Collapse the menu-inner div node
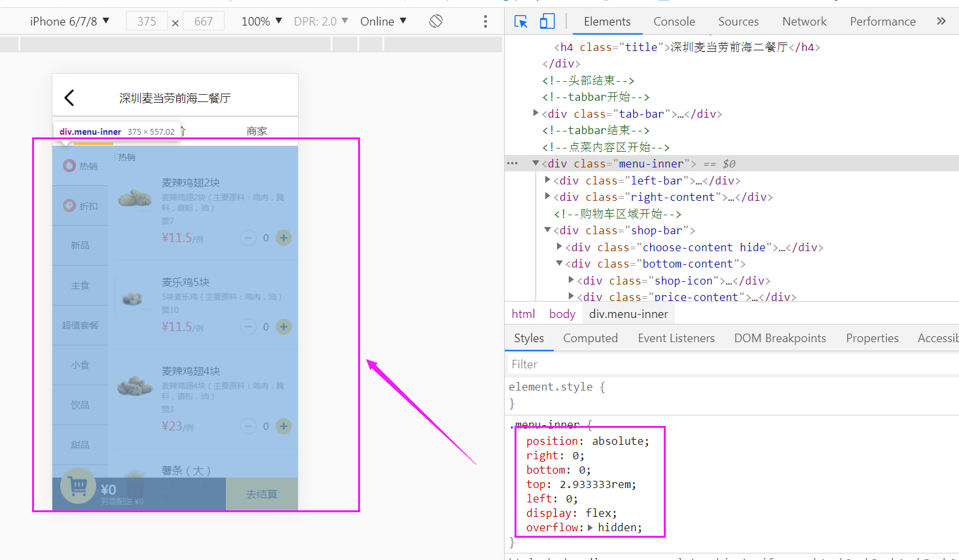The width and height of the screenshot is (959, 560). point(536,164)
